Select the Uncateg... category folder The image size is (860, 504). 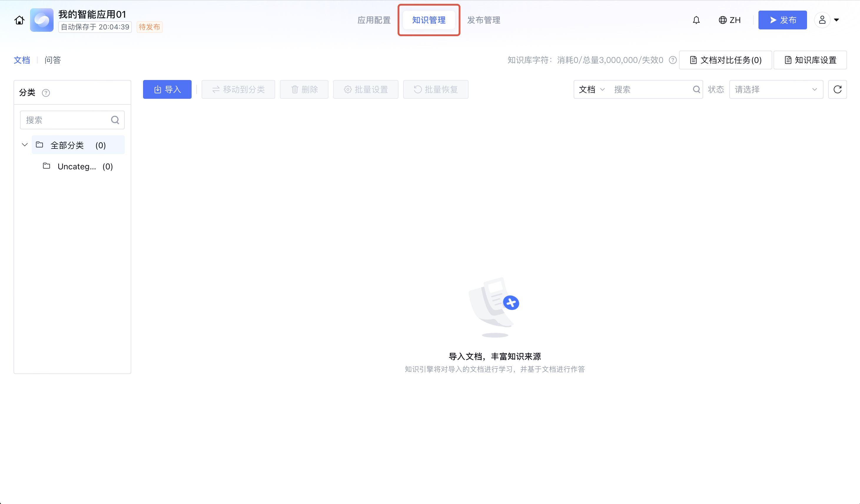(x=77, y=166)
